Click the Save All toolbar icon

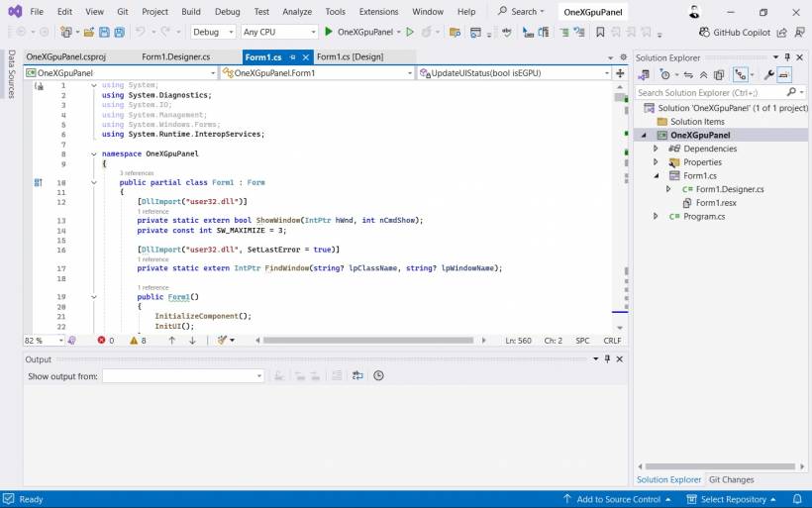click(x=118, y=32)
